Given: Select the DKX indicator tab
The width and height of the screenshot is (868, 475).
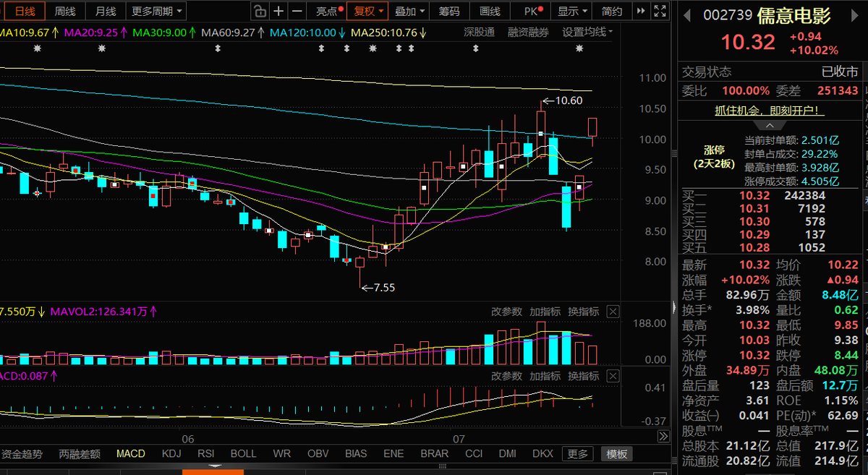Looking at the screenshot, I should tap(542, 454).
